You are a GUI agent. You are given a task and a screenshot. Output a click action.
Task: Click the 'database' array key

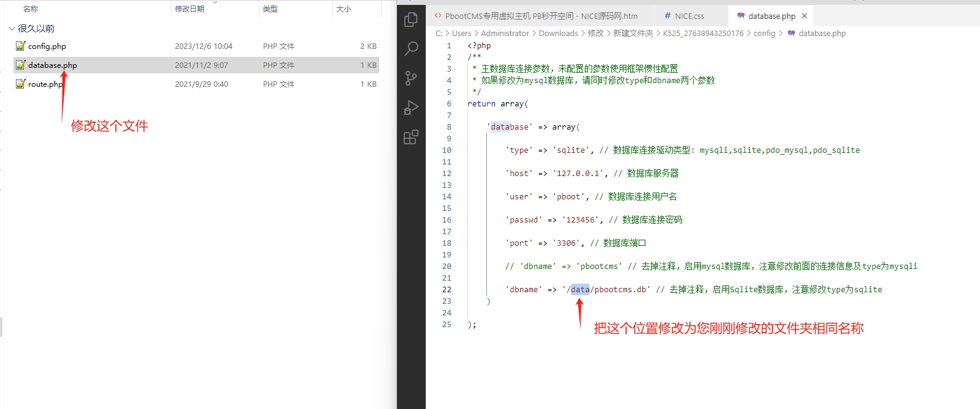click(510, 127)
